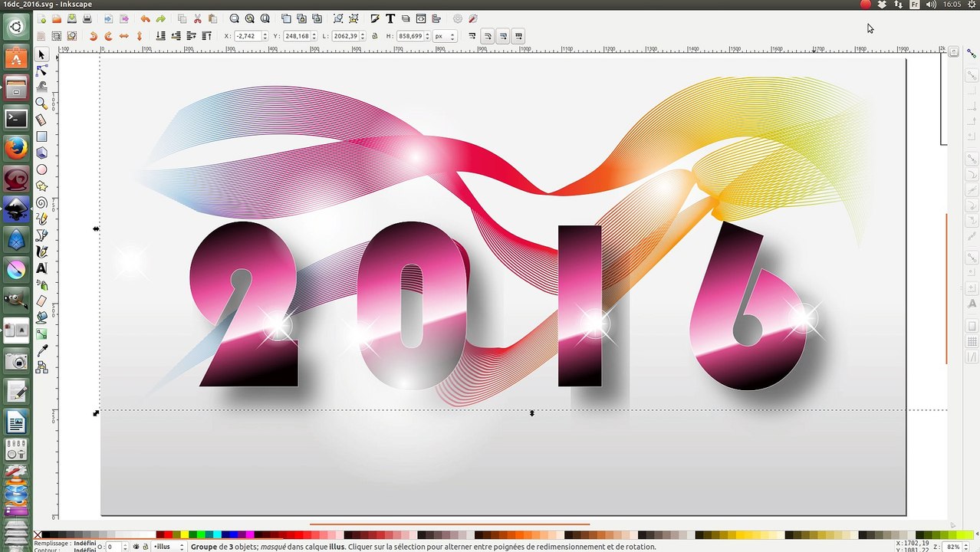The image size is (980, 552).
Task: Click the zoom 82% field
Action: [953, 547]
